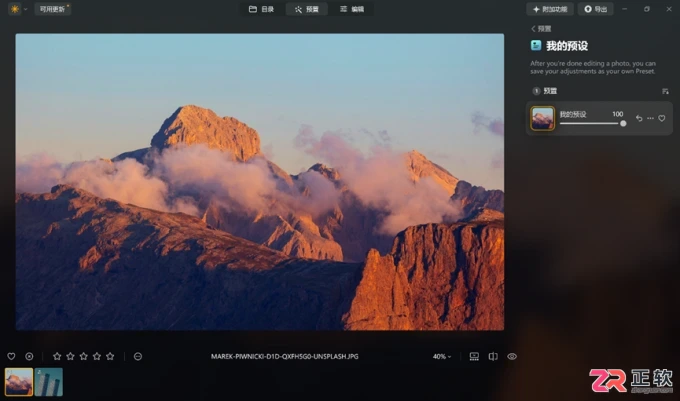Open the 40% zoom dropdown
The image size is (680, 401).
(441, 356)
